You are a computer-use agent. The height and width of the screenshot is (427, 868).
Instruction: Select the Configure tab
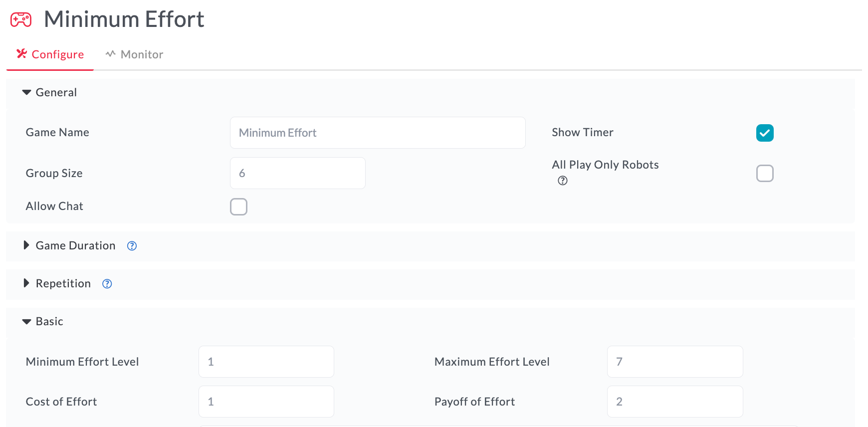point(50,54)
